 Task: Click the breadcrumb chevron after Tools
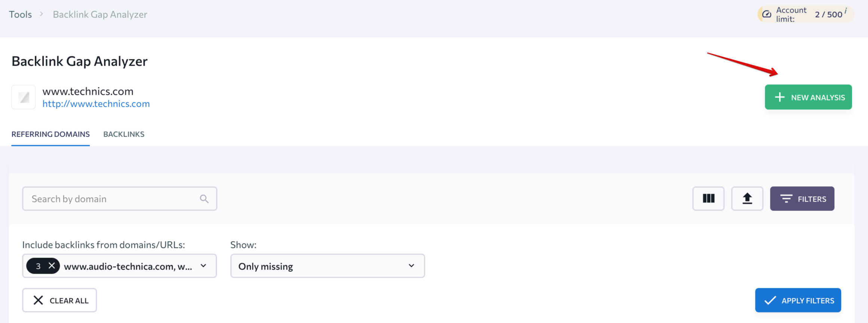tap(41, 14)
